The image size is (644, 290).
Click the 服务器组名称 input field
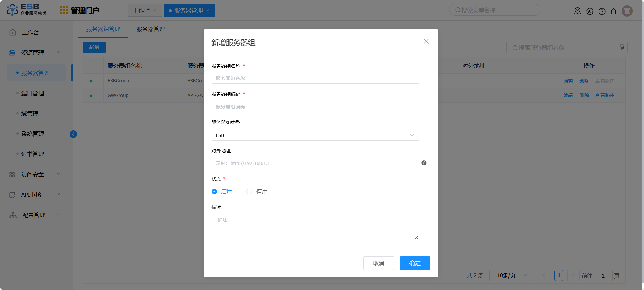(315, 78)
